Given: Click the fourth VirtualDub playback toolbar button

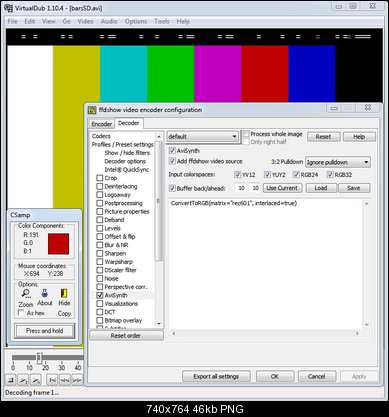Looking at the screenshot, I should (x=52, y=379).
